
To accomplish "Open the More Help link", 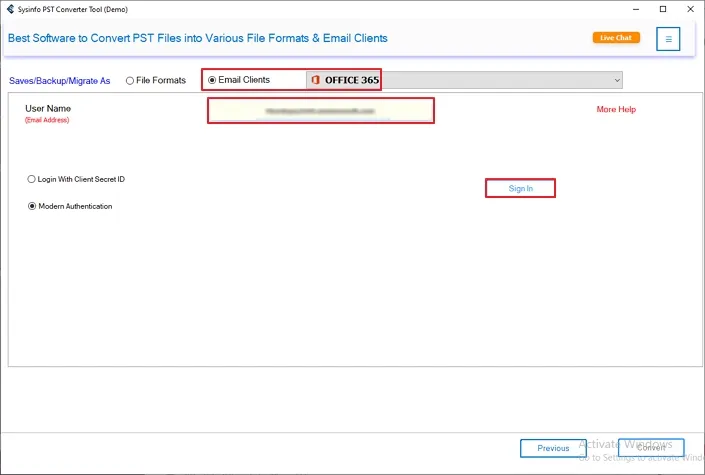I will click(616, 109).
